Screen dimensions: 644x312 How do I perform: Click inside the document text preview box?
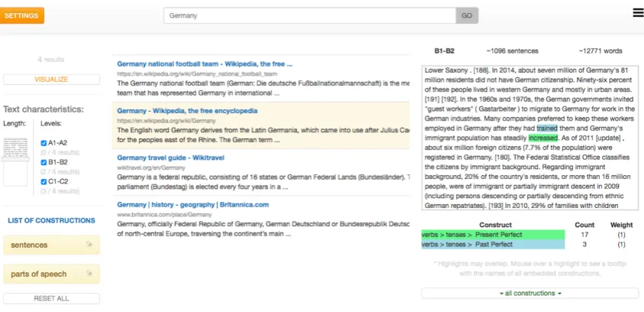tap(530, 138)
